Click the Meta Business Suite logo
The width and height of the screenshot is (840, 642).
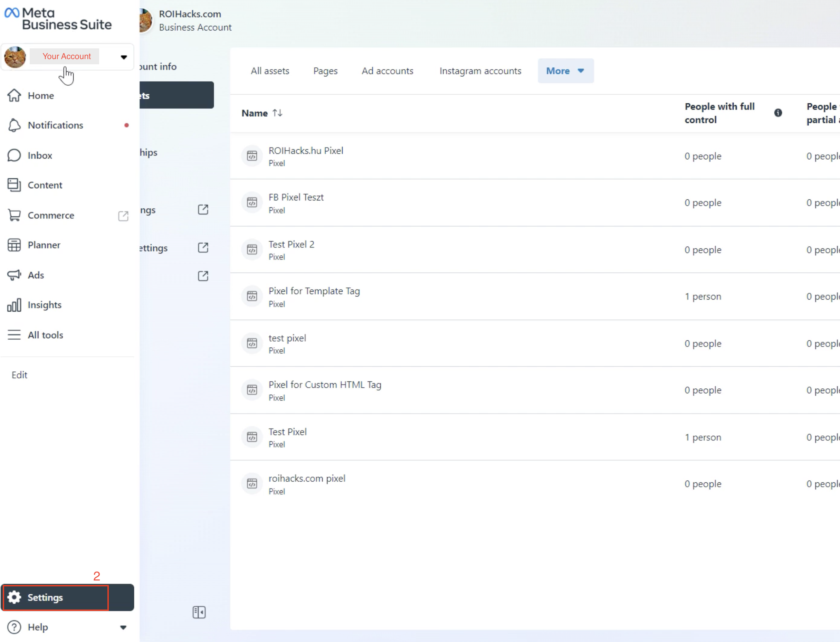(58, 19)
